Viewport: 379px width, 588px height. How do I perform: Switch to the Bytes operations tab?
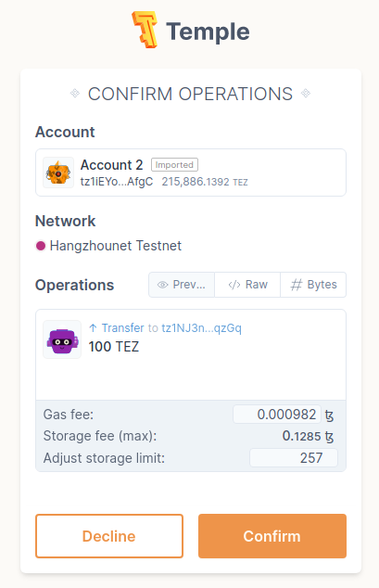[x=313, y=285]
